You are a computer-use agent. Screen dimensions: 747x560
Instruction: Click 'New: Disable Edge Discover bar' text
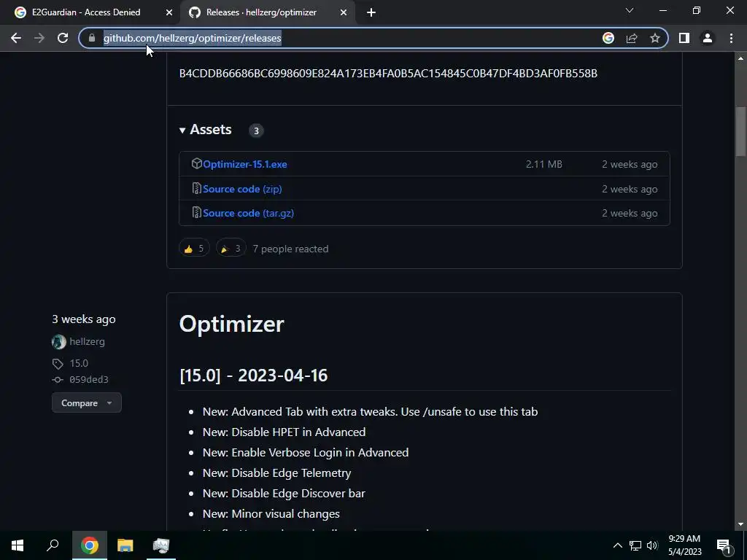pos(284,494)
